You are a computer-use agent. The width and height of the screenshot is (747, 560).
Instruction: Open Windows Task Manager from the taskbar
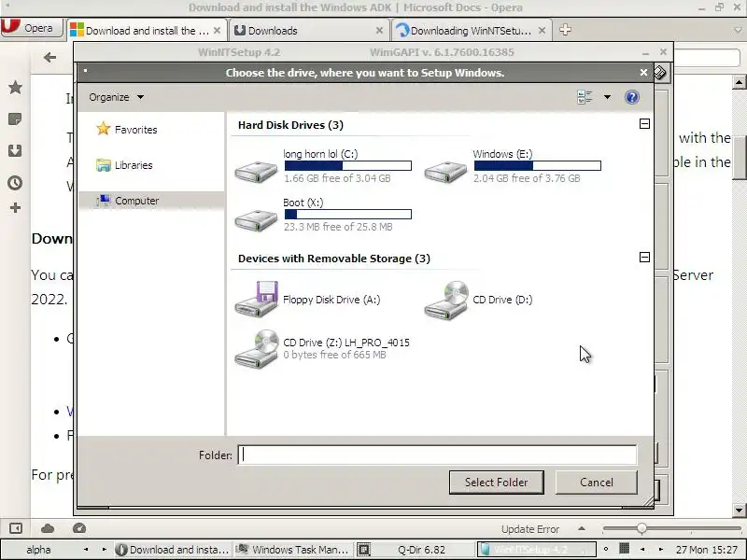coord(293,550)
